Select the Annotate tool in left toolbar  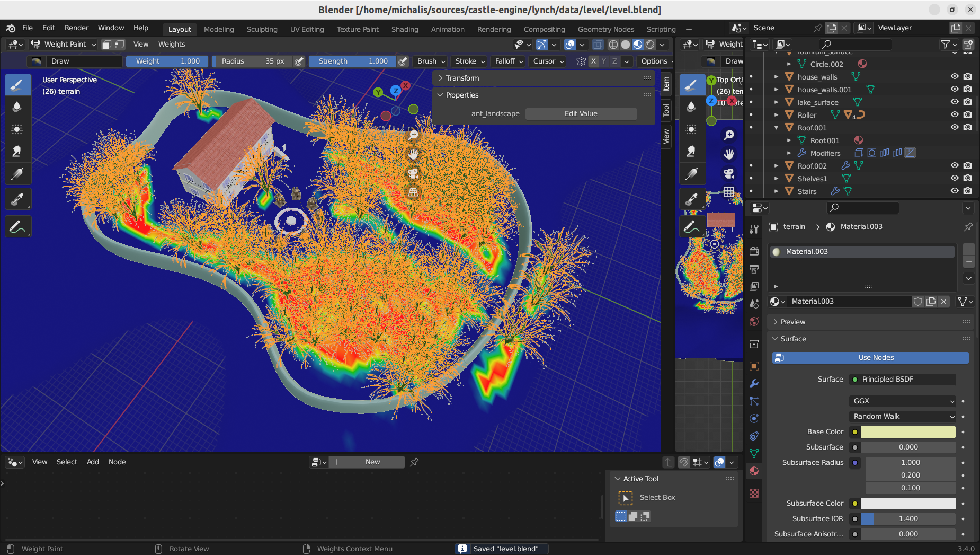[x=17, y=227]
